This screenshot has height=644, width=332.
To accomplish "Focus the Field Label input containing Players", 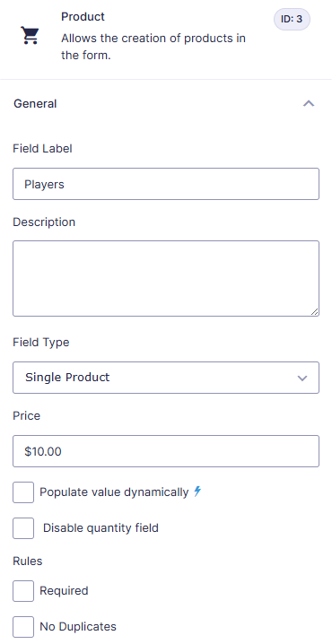I will click(x=166, y=184).
